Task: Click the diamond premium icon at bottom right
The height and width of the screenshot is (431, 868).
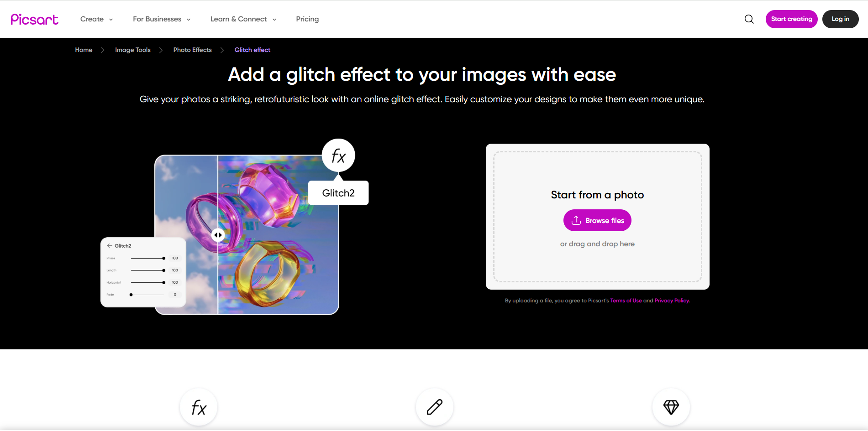Action: tap(671, 407)
